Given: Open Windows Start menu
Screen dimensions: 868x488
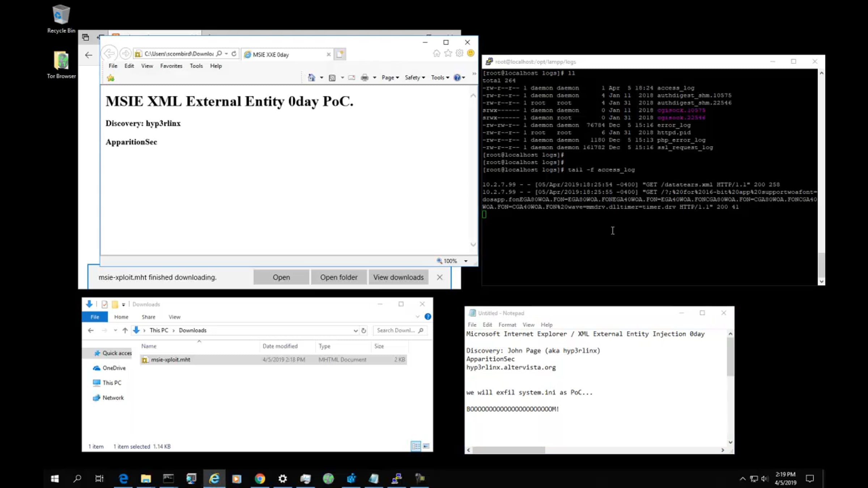Looking at the screenshot, I should pos(55,479).
